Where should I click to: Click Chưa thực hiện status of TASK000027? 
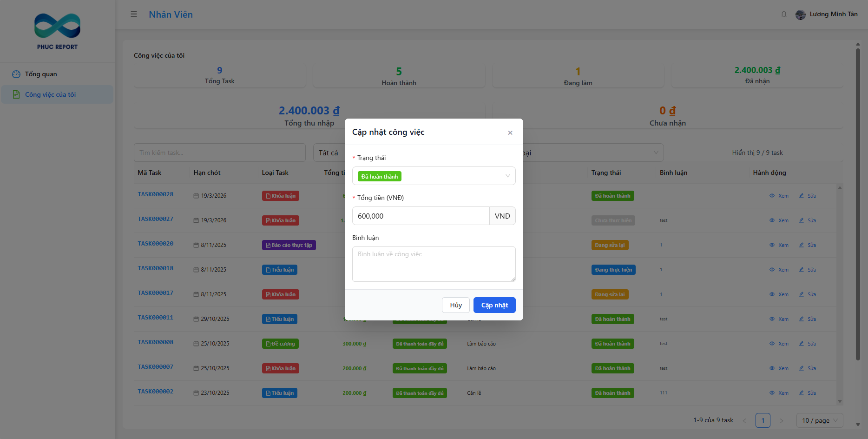pyautogui.click(x=613, y=220)
